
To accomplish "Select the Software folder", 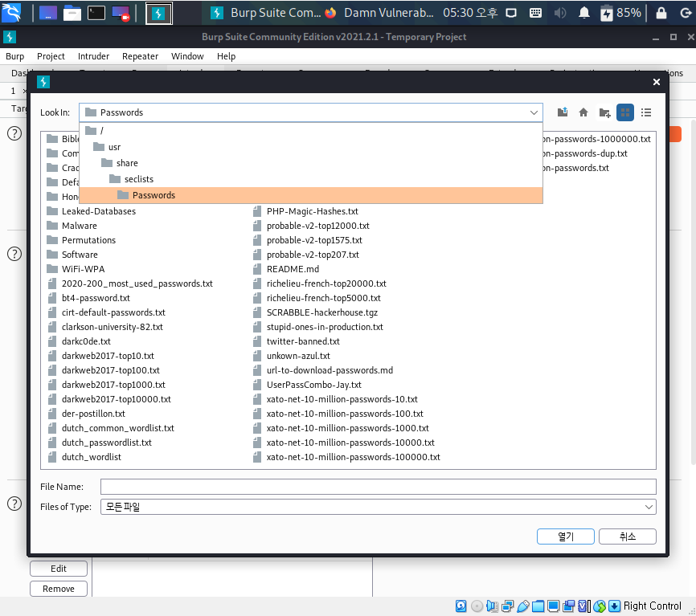I will [x=72, y=255].
